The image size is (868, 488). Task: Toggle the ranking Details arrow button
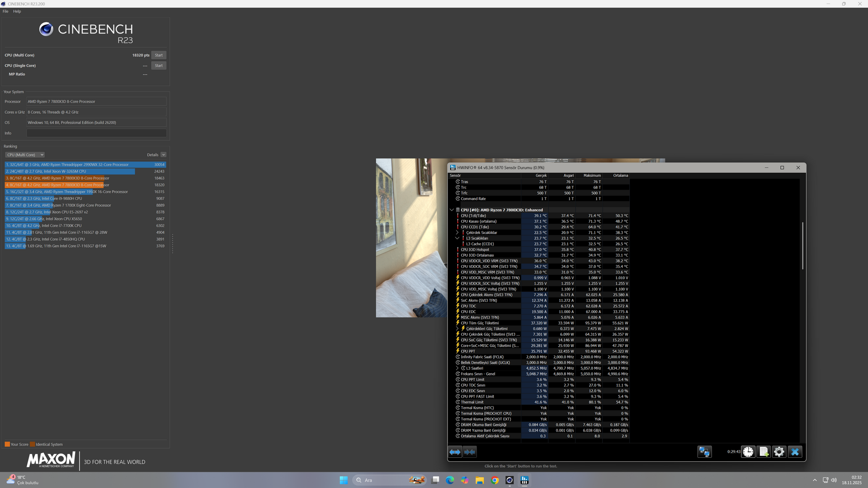pos(163,155)
